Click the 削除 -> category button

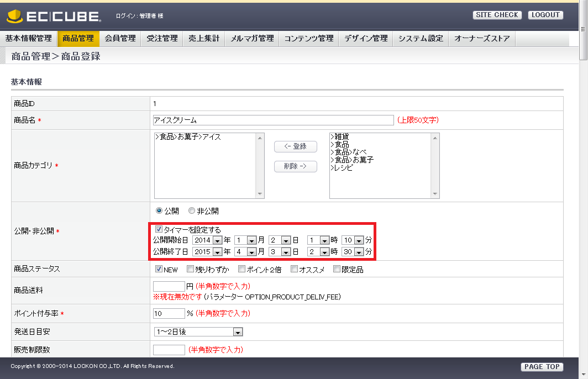coord(296,166)
